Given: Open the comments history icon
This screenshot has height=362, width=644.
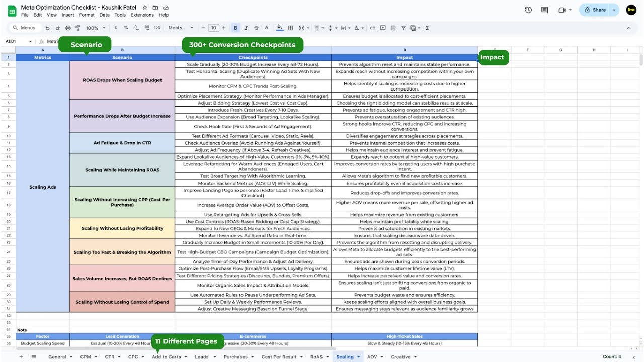Looking at the screenshot, I should tap(544, 10).
